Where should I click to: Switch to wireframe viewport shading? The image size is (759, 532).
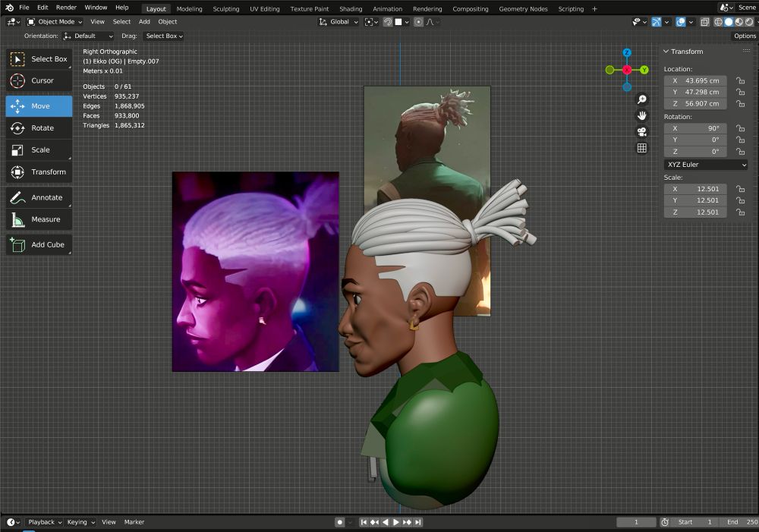tap(718, 22)
